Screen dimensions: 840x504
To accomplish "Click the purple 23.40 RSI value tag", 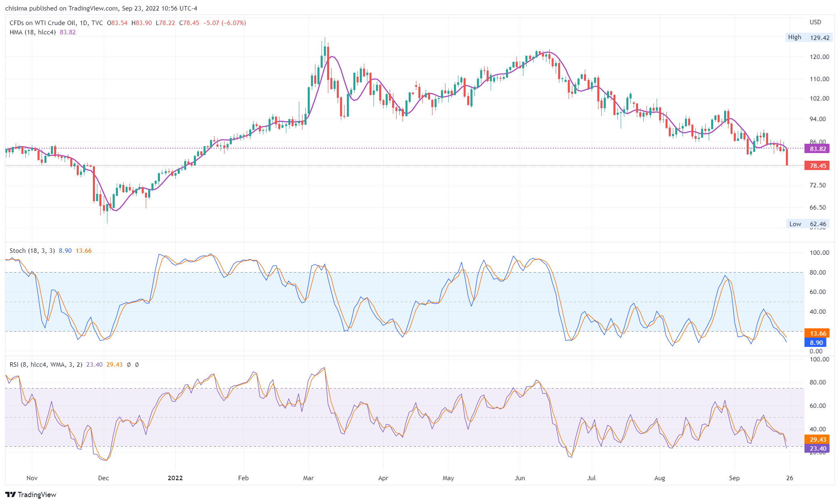I will [x=817, y=448].
